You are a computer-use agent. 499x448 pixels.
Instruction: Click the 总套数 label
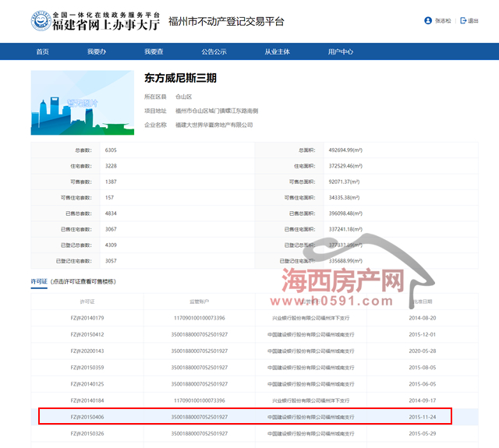click(x=83, y=150)
